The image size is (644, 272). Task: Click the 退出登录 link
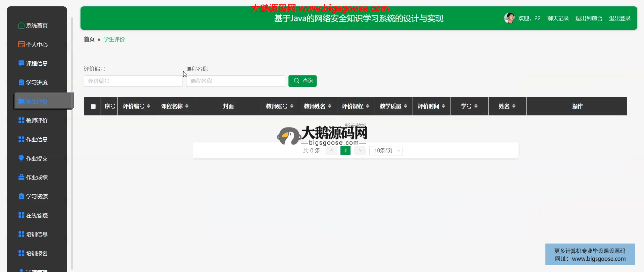[620, 18]
